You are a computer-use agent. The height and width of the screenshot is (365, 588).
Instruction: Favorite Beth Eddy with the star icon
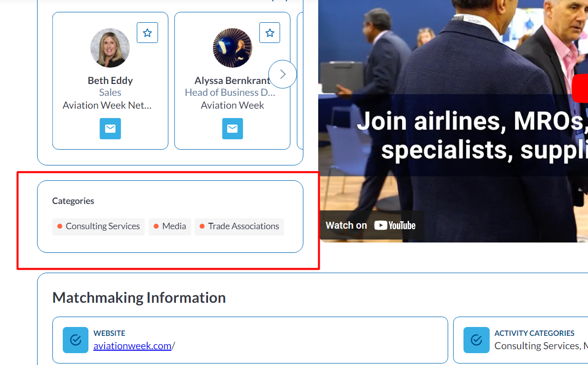click(x=147, y=33)
